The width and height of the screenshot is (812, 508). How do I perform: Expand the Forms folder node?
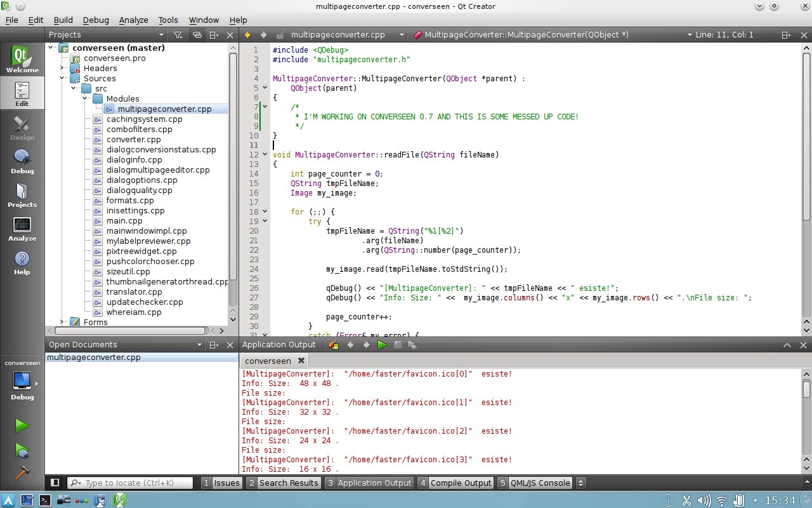point(62,322)
